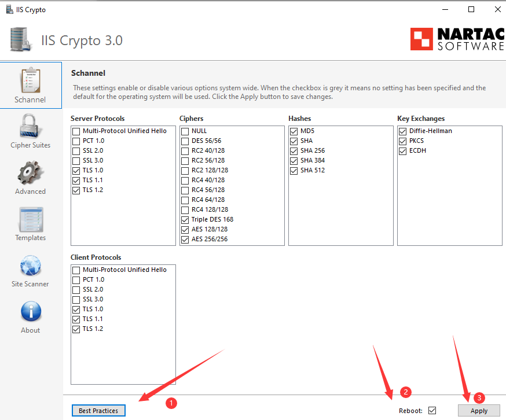Enable the RC4 56/128 cipher checkbox
The image size is (506, 420).
(185, 190)
